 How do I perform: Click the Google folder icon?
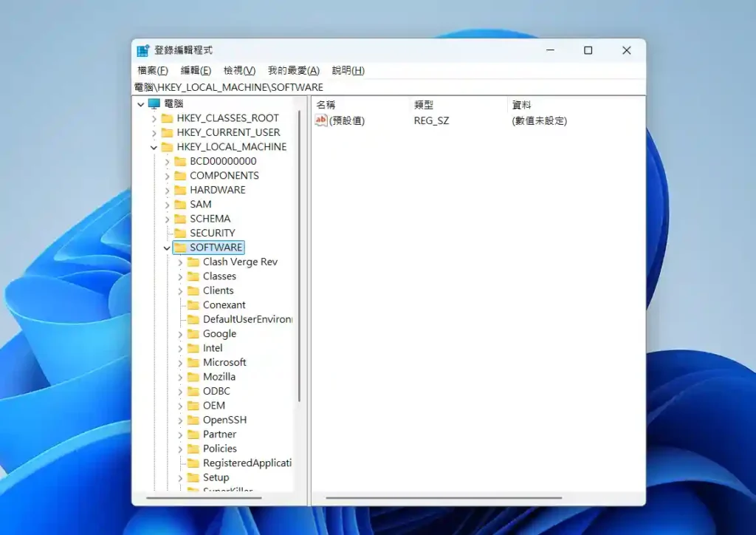[x=193, y=334]
